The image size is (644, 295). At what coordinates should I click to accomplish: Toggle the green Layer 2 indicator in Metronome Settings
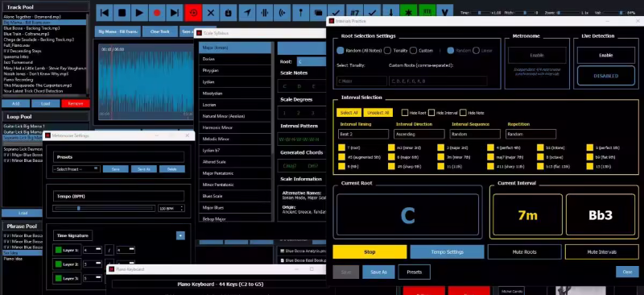tap(58, 264)
